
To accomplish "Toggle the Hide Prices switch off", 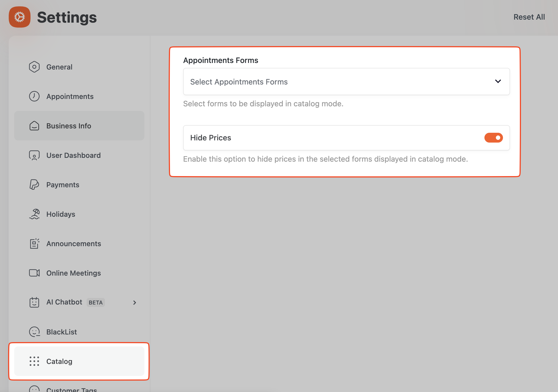I will coord(493,138).
